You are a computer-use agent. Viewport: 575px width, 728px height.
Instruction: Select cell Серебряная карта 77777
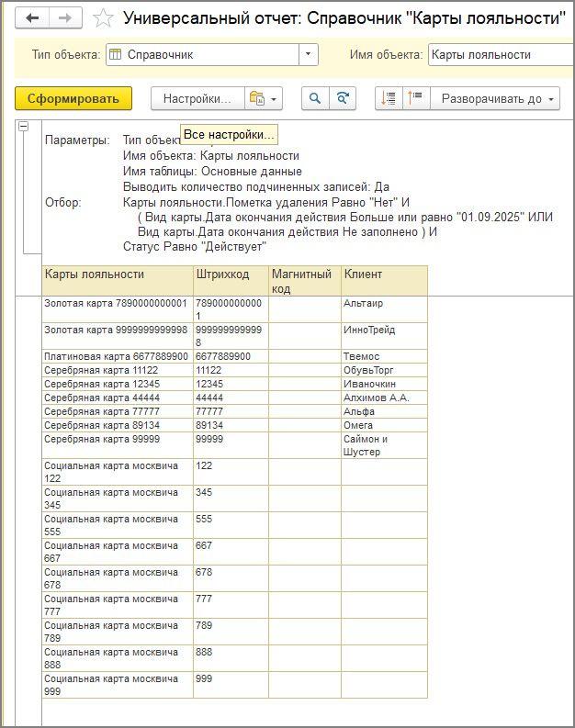pos(118,411)
